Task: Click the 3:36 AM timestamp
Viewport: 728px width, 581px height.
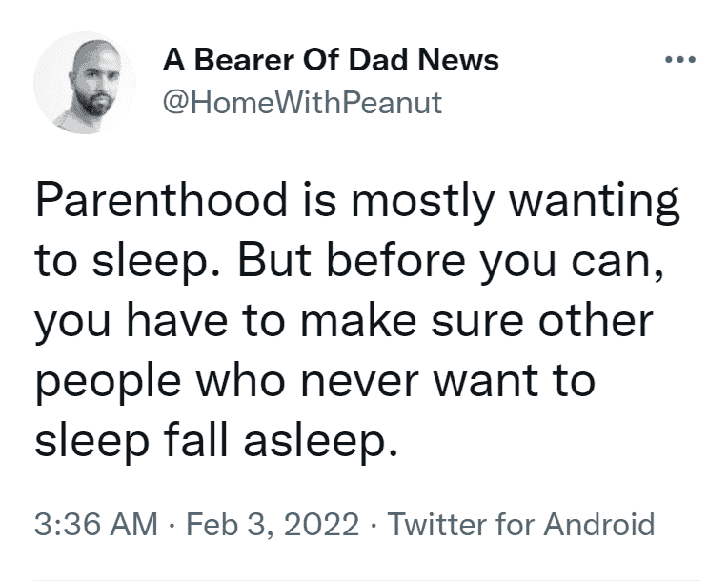Action: click(96, 524)
